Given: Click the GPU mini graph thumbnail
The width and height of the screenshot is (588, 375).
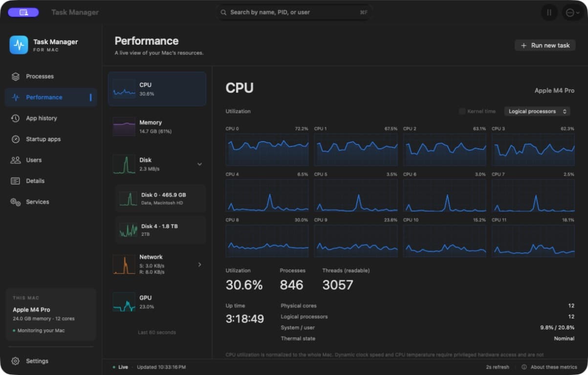Looking at the screenshot, I should [124, 302].
